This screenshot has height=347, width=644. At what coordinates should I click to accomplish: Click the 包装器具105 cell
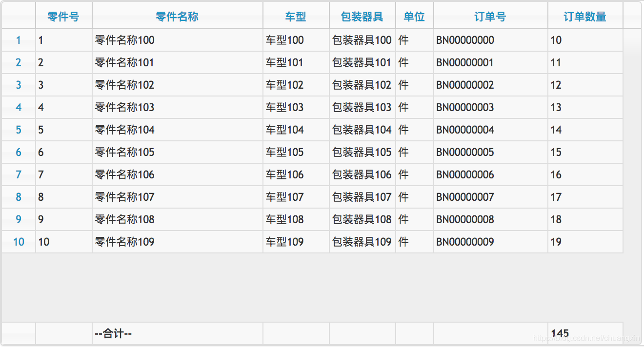pos(362,152)
